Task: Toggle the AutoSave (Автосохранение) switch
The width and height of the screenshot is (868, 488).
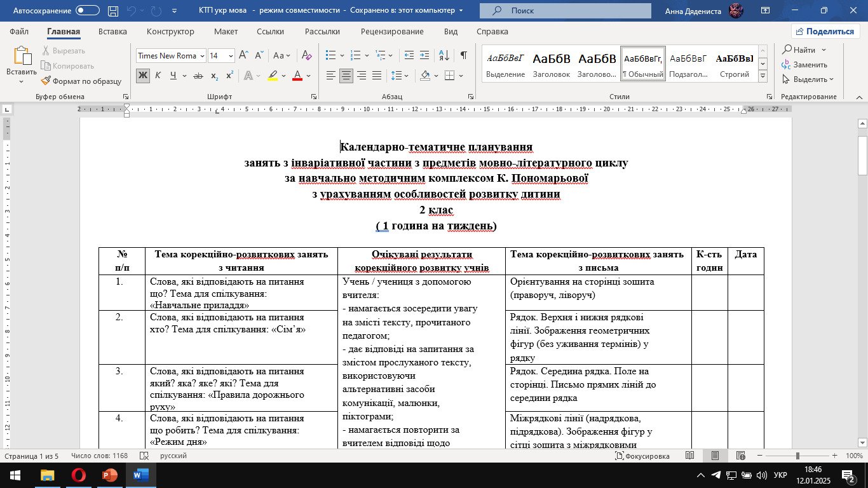Action: pyautogui.click(x=88, y=11)
